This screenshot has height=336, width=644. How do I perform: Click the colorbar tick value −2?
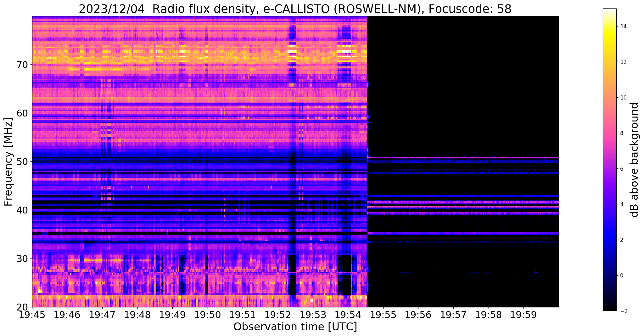point(623,311)
